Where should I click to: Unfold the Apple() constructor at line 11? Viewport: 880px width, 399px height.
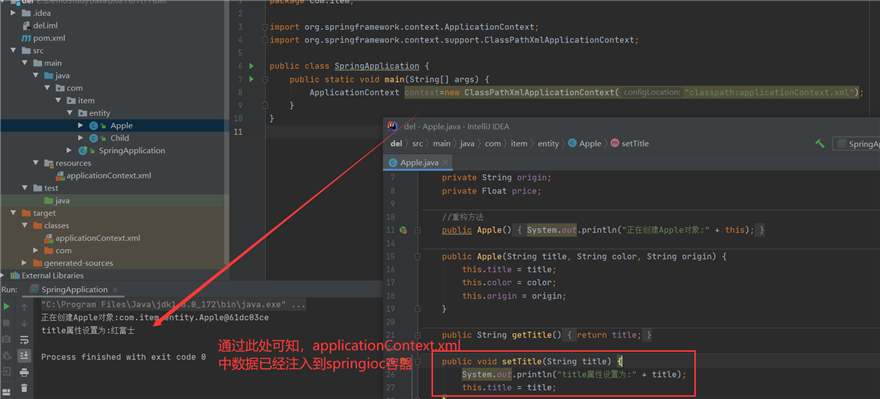(x=418, y=230)
